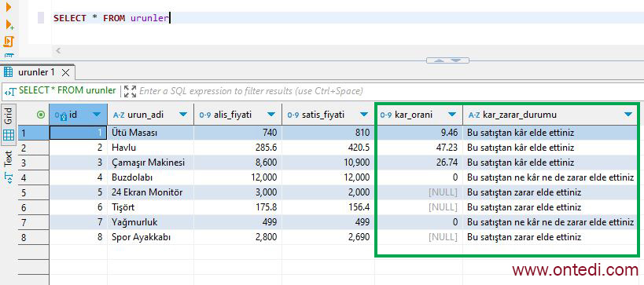The image size is (644, 285).
Task: Click the A-Z type icon of urun_adi
Action: pyautogui.click(x=119, y=115)
